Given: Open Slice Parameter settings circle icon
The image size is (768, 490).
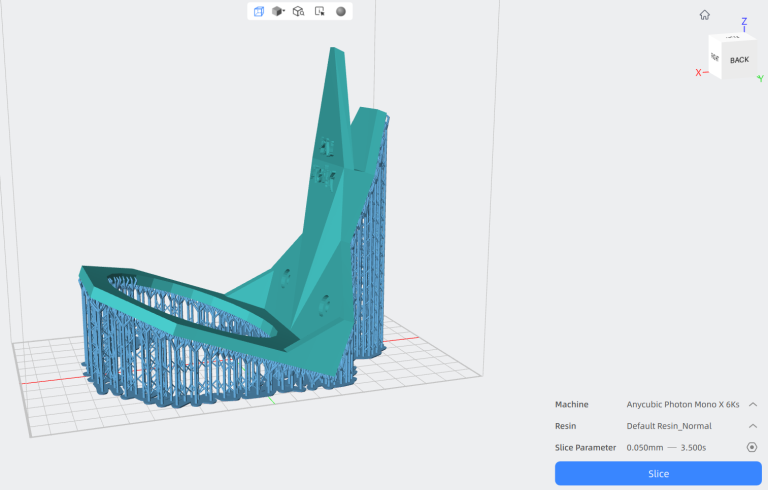Looking at the screenshot, I should (x=752, y=447).
